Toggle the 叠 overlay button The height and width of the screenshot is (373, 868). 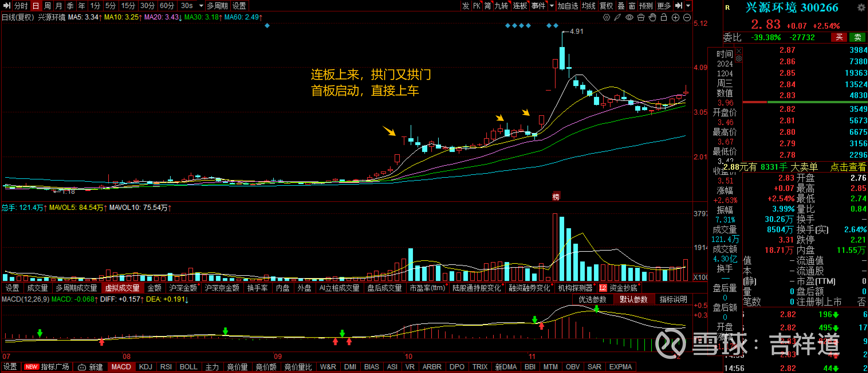point(621,5)
